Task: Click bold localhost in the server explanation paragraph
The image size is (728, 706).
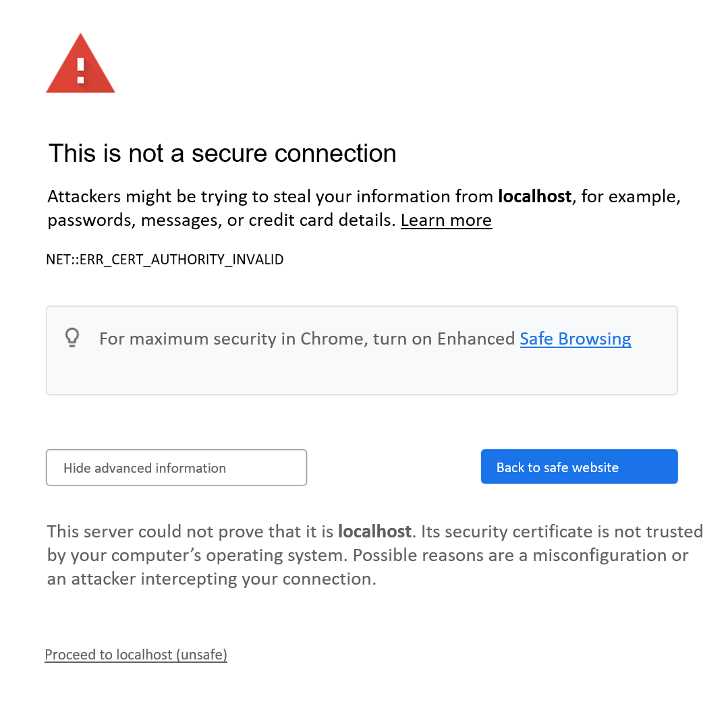Action: [x=374, y=532]
